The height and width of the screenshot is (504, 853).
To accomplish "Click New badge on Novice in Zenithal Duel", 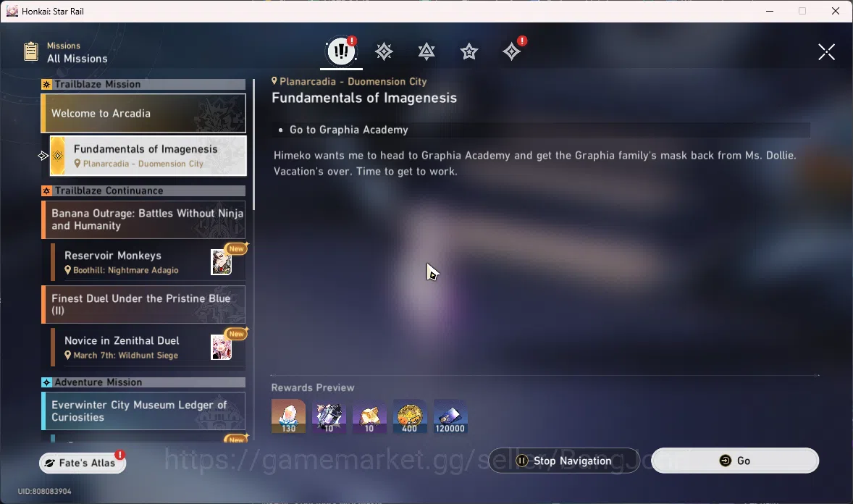I will point(237,334).
